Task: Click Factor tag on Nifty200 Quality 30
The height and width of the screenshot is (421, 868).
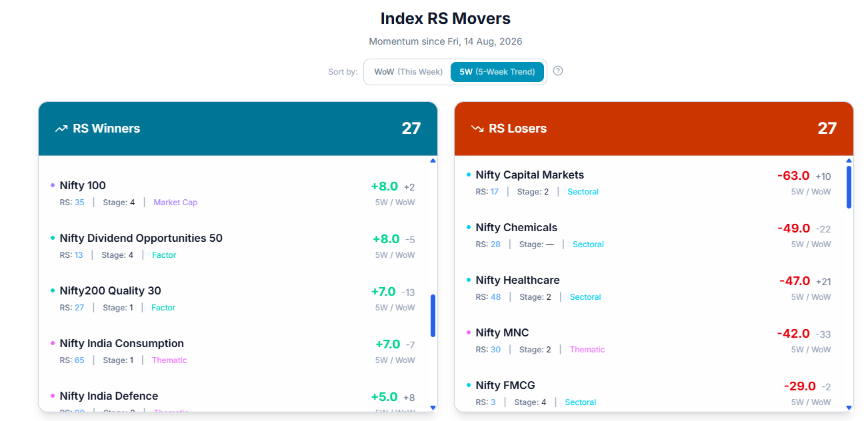Action: point(163,308)
